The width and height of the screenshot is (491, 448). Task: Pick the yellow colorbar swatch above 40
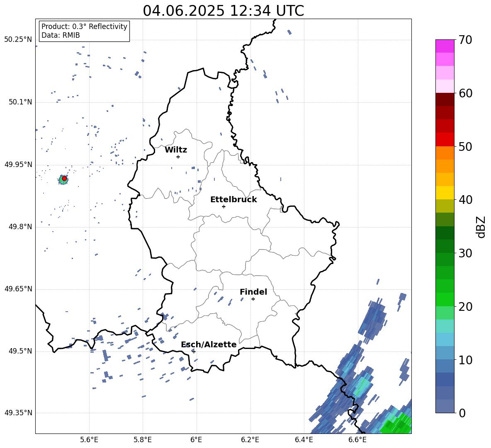click(445, 193)
